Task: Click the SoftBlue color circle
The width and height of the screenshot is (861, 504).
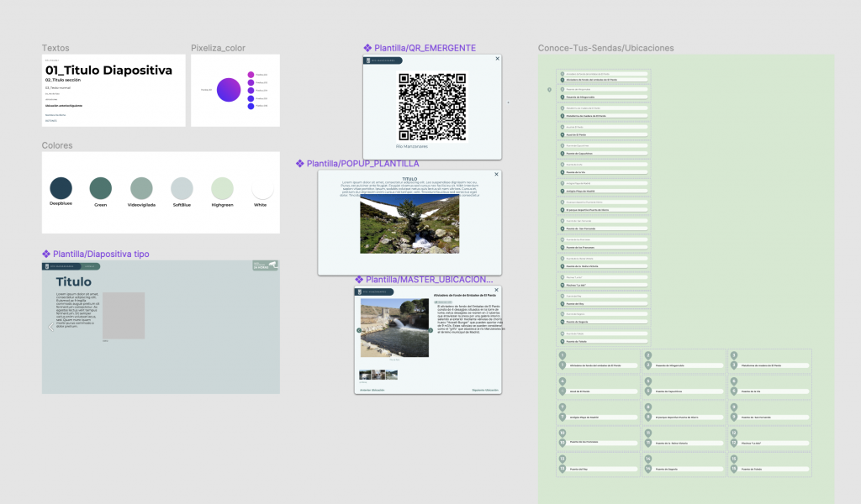Action: point(182,188)
